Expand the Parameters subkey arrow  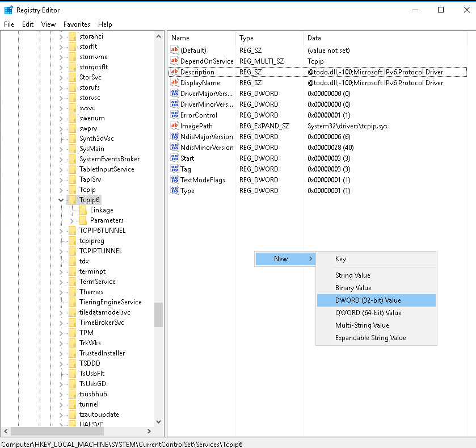72,220
